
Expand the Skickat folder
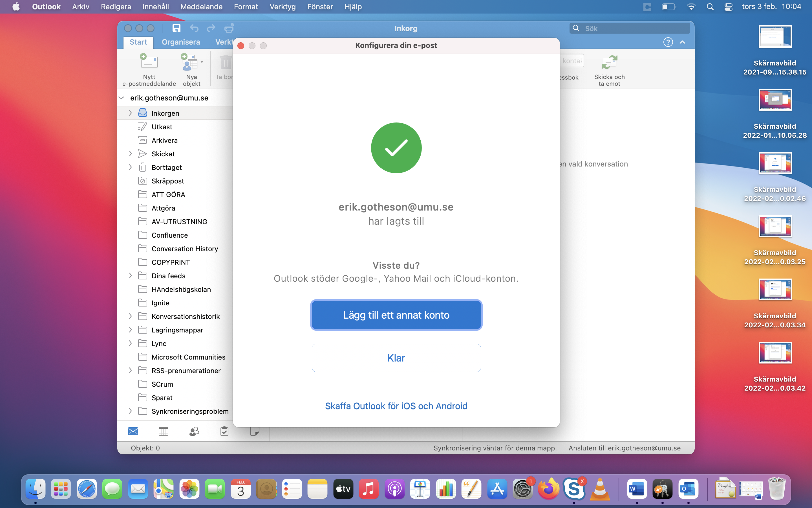(x=130, y=154)
